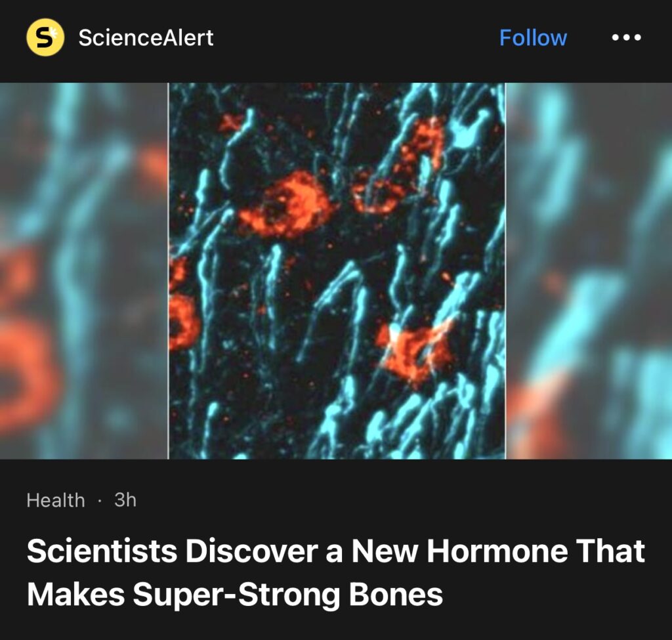The image size is (672, 640).
Task: Click the yellow ScienceAlert logo icon
Action: (45, 37)
